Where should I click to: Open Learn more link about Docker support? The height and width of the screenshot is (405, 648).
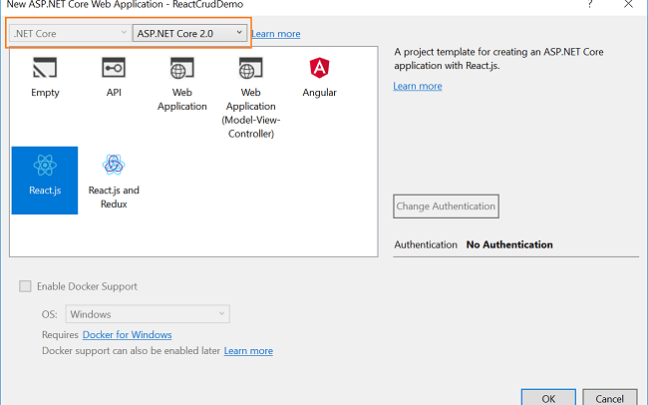pos(248,350)
